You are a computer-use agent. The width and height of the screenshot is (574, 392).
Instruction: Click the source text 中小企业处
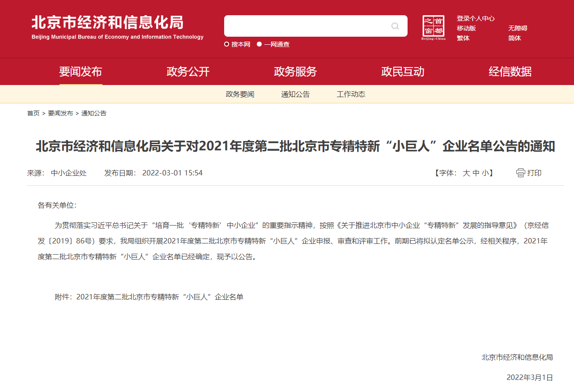click(69, 173)
